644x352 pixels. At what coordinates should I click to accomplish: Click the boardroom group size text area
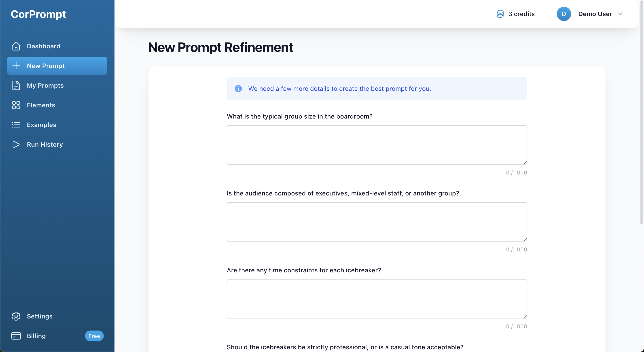pos(377,145)
